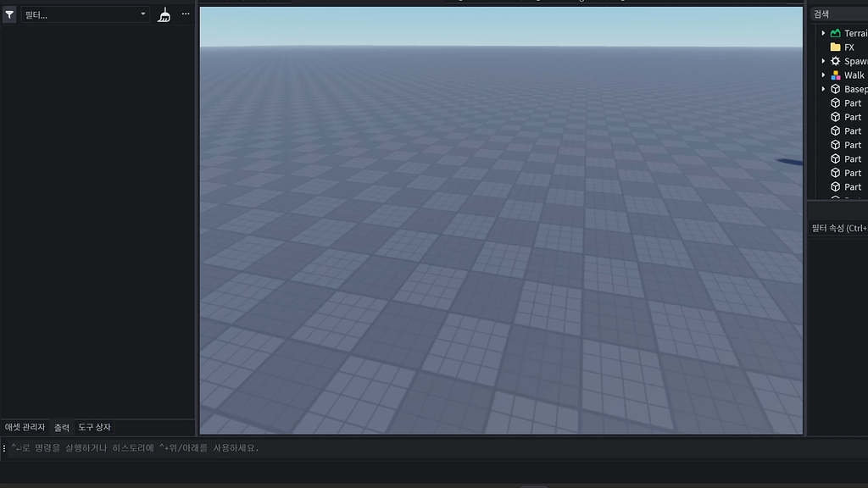Click the second Part cube icon in Explorer
This screenshot has height=488, width=868.
pos(836,116)
